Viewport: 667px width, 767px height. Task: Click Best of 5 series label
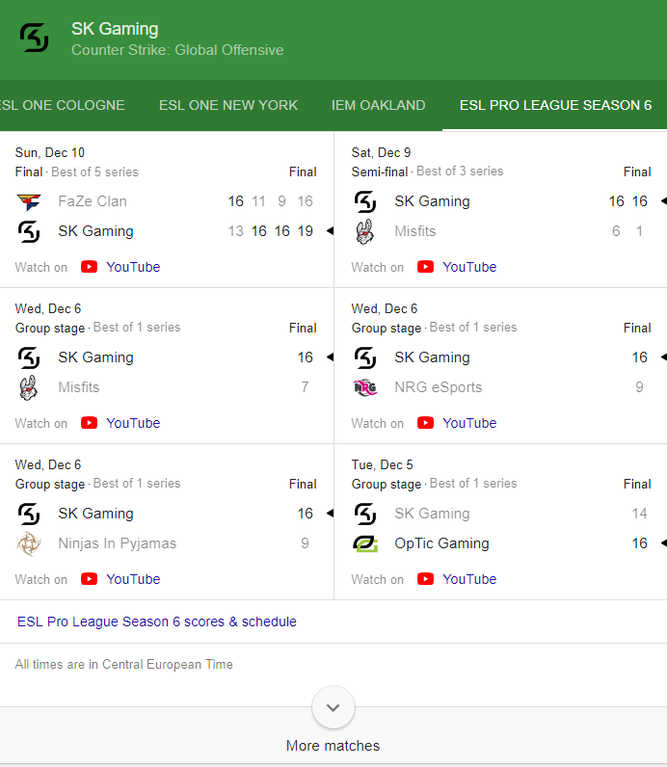(95, 172)
